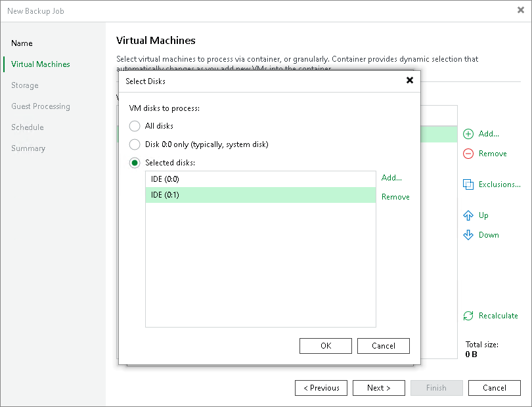The image size is (532, 407).
Task: Click the disabled Finish button
Action: [436, 388]
